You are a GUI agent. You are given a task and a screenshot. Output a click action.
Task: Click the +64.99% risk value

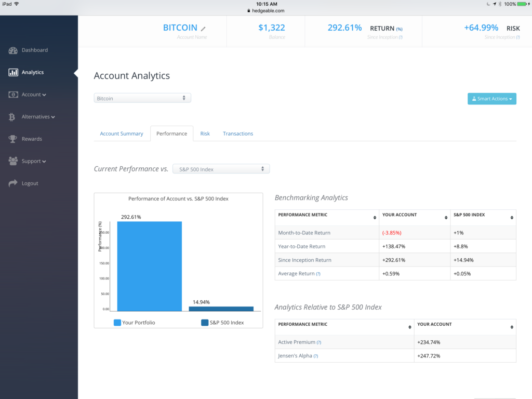(x=481, y=28)
